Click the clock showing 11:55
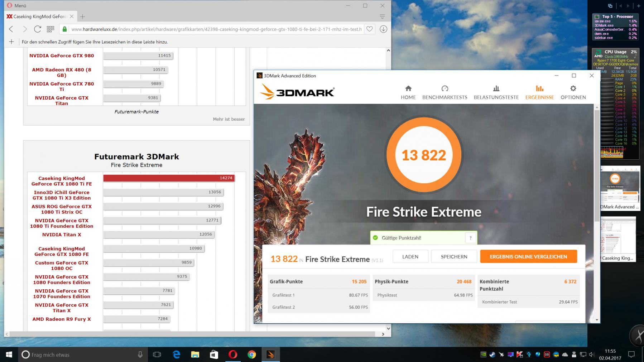The height and width of the screenshot is (362, 644). pos(610,351)
